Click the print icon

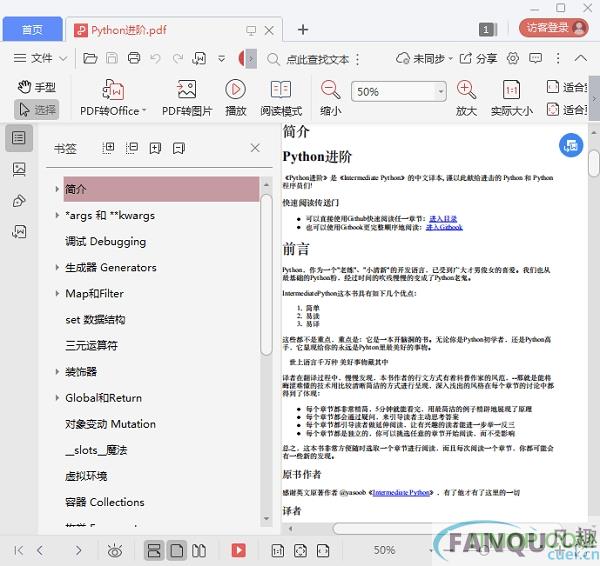pos(134,58)
